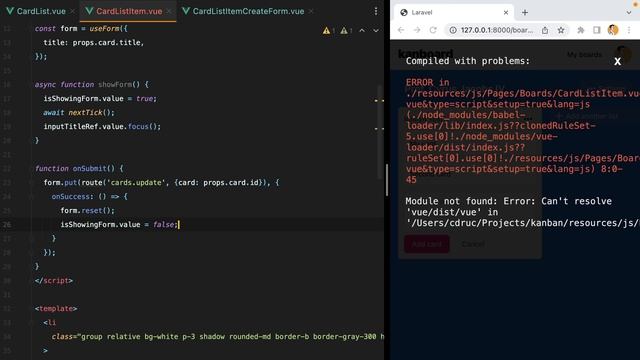Click the '<template>' opening tag

click(56, 309)
